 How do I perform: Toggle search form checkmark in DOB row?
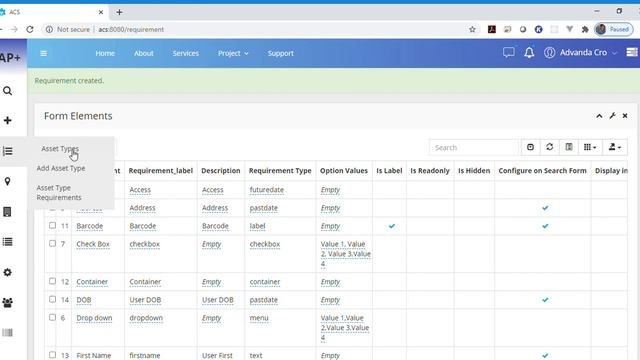tap(545, 300)
